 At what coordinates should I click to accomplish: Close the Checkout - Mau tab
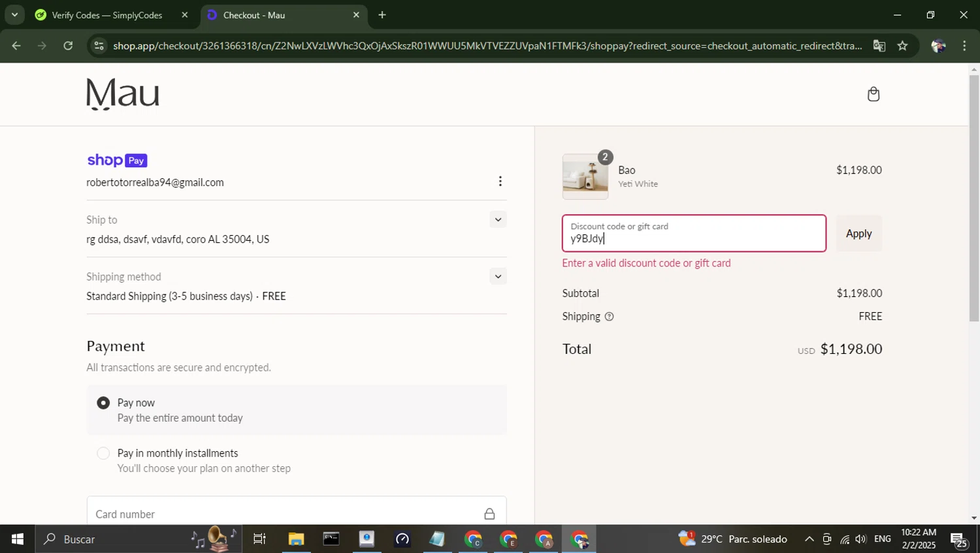point(356,15)
